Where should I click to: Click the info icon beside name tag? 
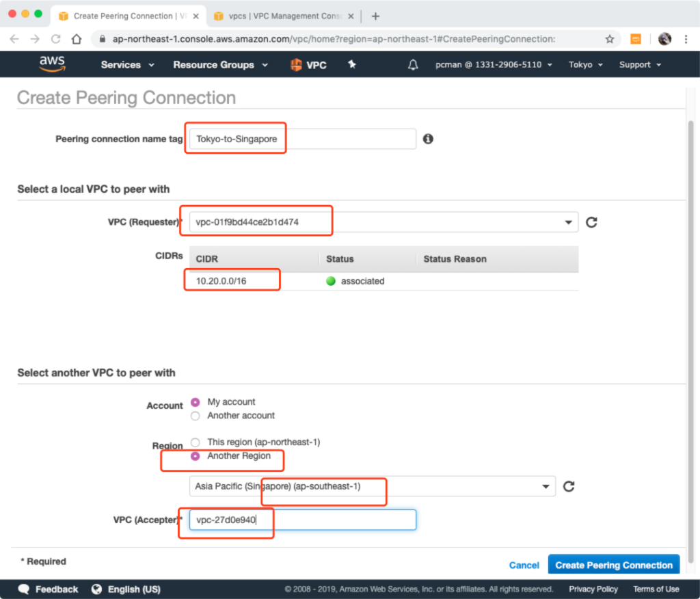coord(428,139)
